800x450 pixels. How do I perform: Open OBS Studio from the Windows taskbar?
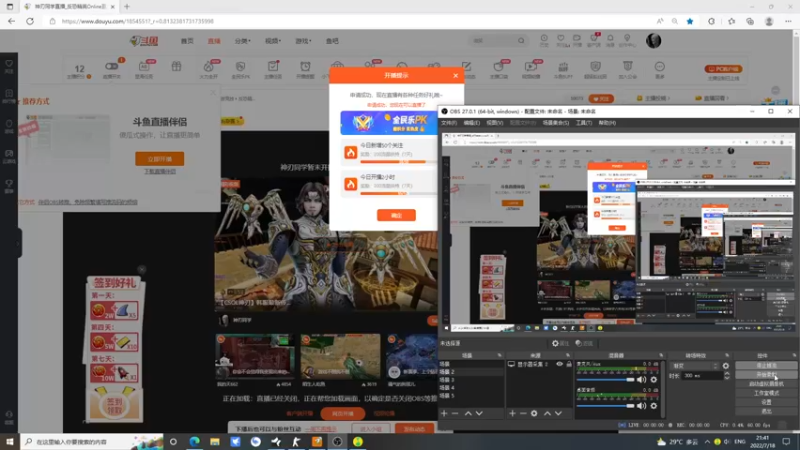pyautogui.click(x=337, y=442)
